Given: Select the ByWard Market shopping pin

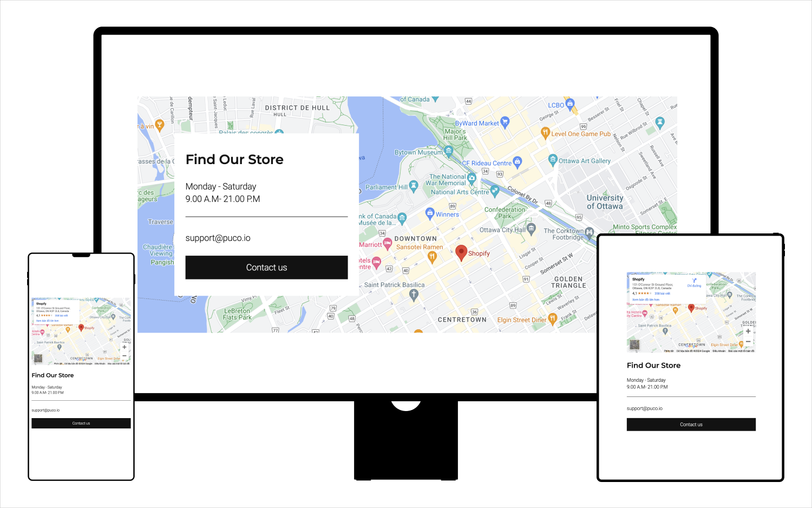Looking at the screenshot, I should click(505, 122).
